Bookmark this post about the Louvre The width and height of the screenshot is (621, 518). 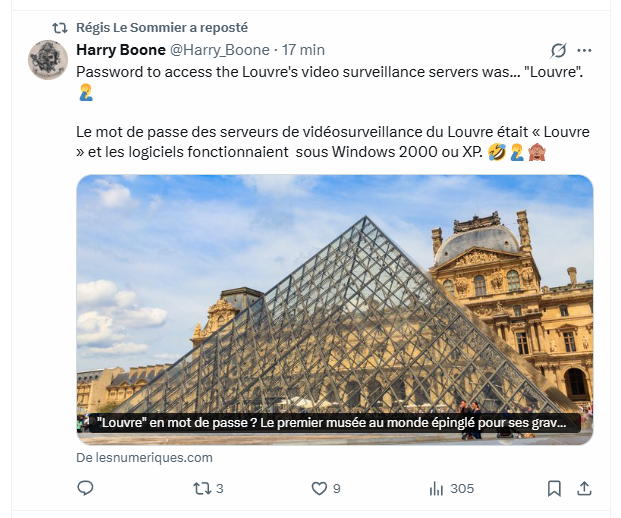[554, 488]
